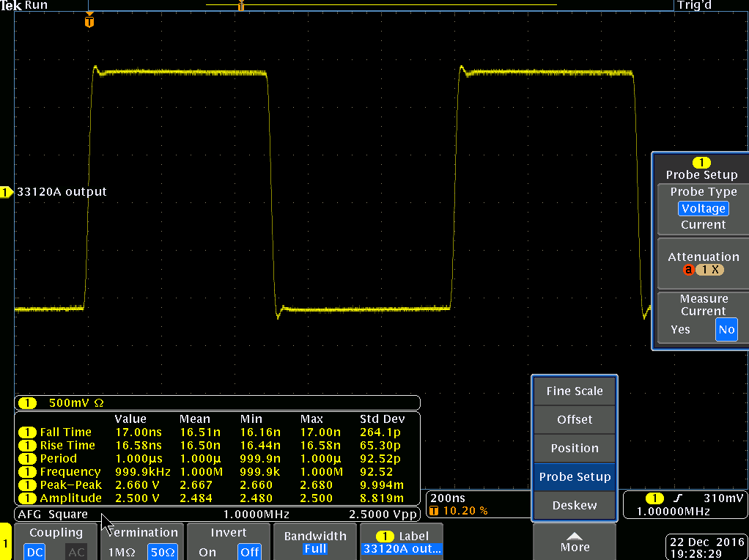Click the AFG 1.0000MHz frequency readout
This screenshot has height=560, width=749.
click(257, 514)
